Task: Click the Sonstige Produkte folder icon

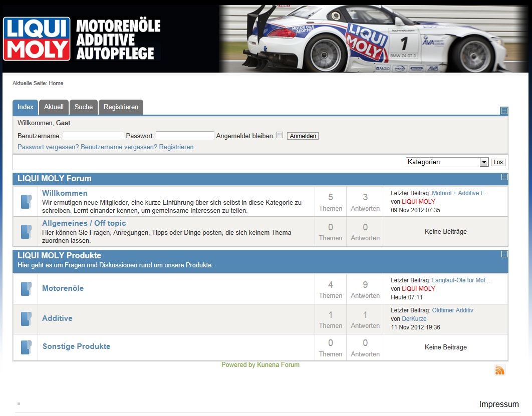Action: coord(26,347)
